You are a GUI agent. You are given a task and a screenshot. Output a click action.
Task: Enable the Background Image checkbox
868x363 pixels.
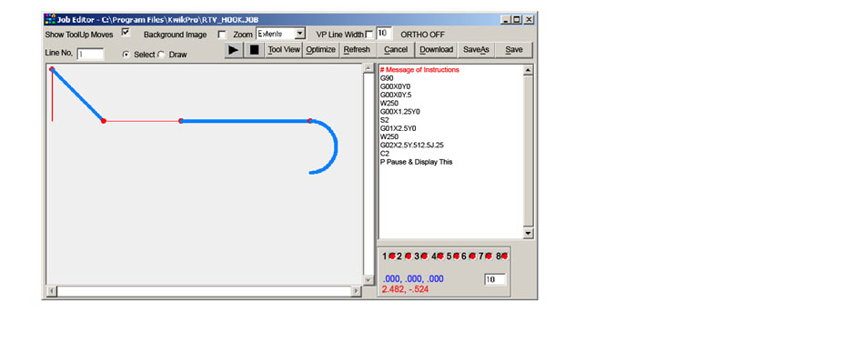(x=222, y=35)
